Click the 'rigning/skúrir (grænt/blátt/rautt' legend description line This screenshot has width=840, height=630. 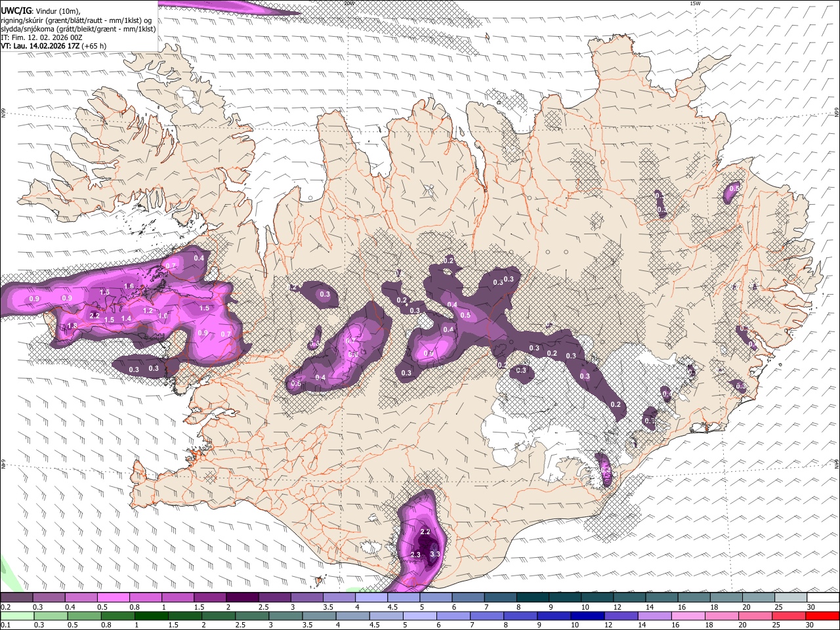75,20
